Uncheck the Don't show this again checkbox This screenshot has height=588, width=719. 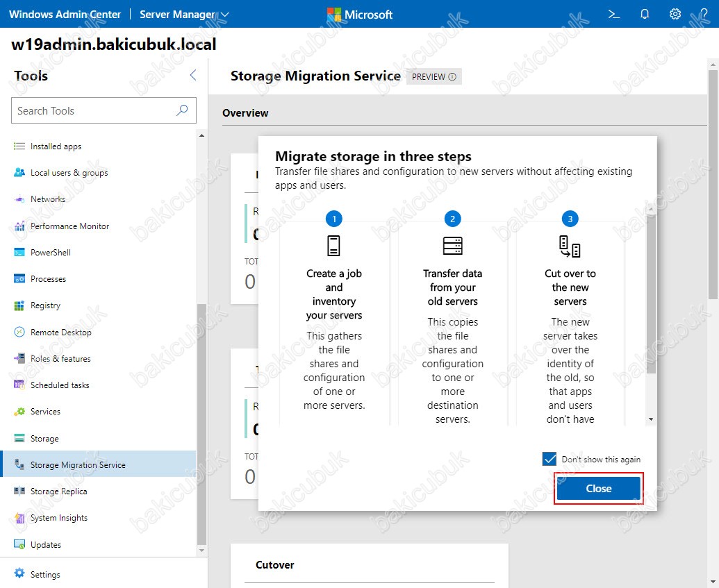pos(549,459)
